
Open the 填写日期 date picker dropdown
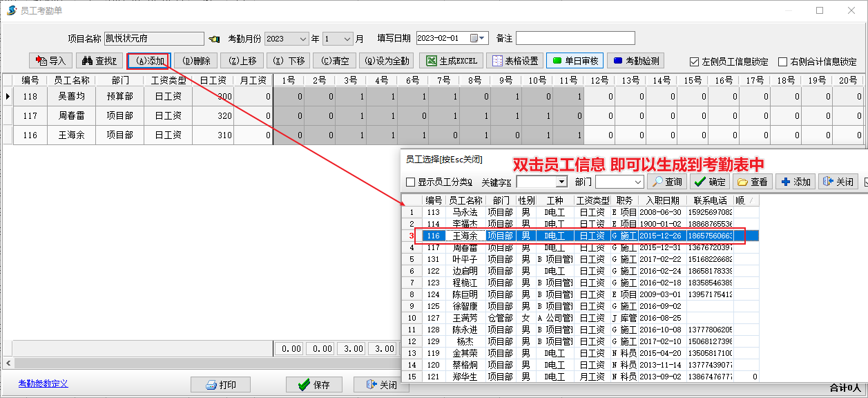pos(483,39)
